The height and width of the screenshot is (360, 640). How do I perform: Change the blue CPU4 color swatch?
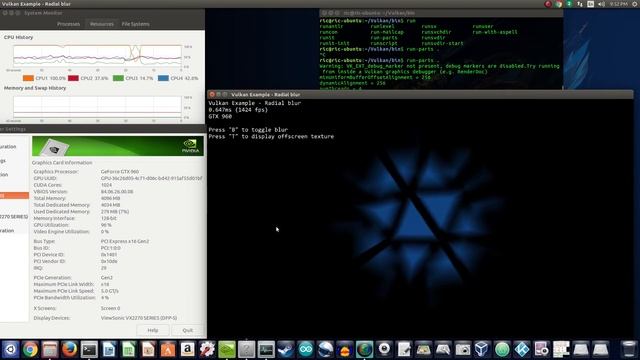click(163, 78)
